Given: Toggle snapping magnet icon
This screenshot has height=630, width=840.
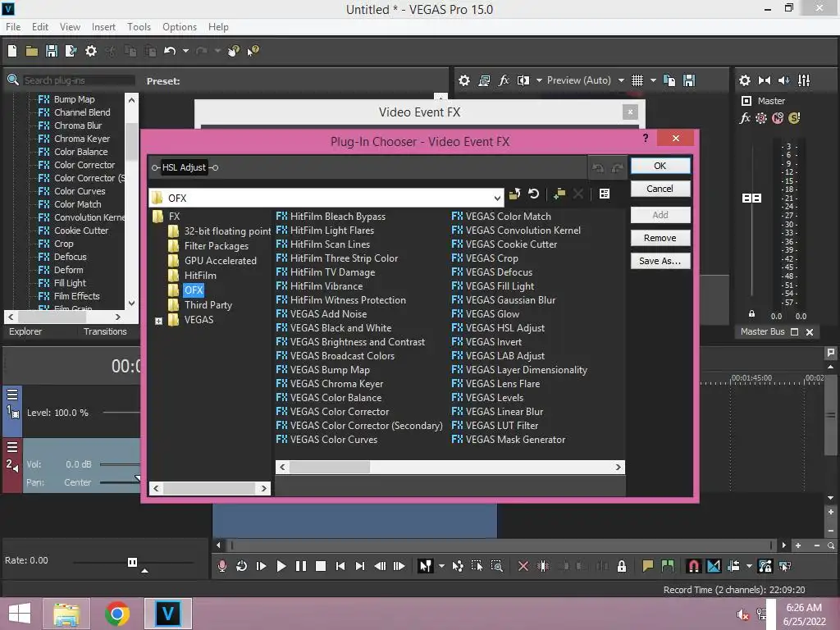Looking at the screenshot, I should [x=693, y=566].
